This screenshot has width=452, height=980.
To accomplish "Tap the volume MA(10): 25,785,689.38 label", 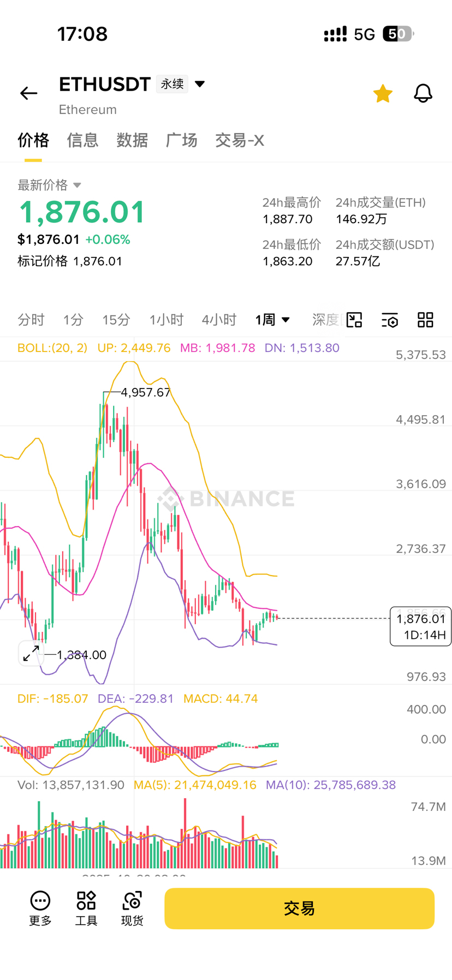I will [331, 785].
